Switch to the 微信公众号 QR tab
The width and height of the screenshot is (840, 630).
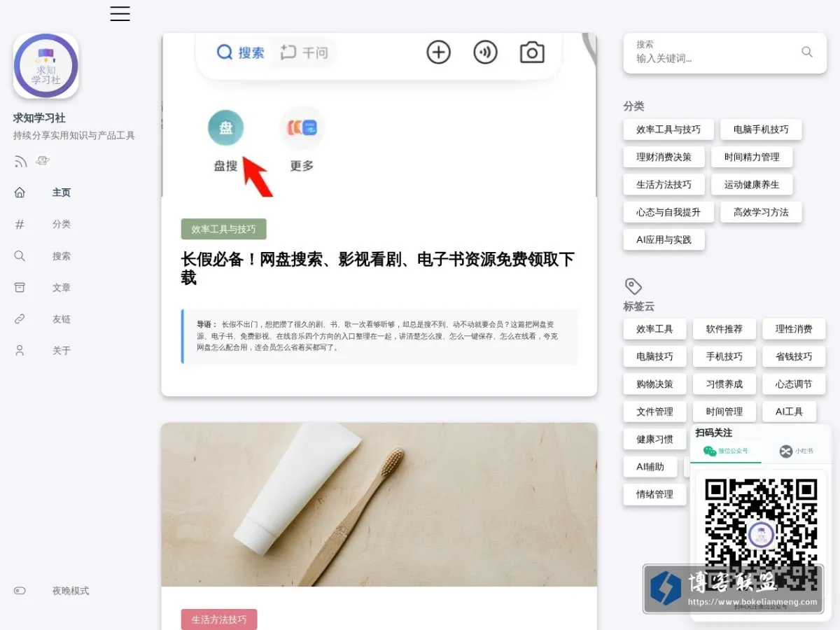pos(726,451)
